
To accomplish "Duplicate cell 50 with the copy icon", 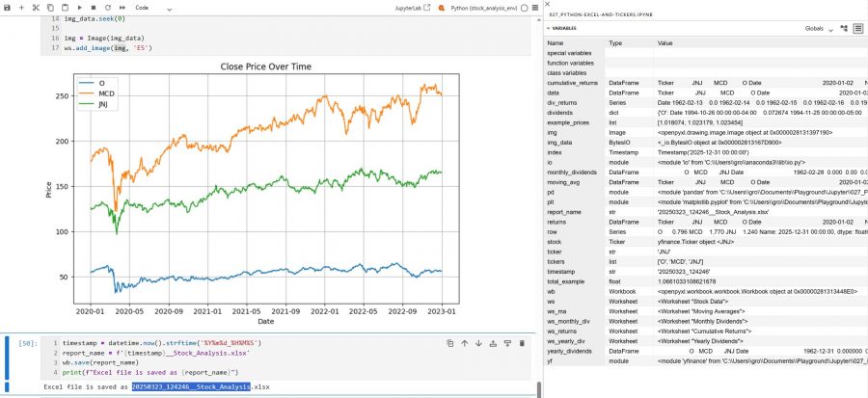I will (450, 343).
